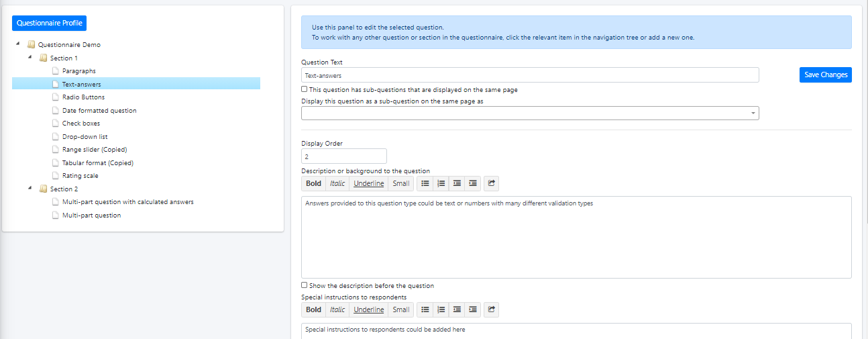Enable 'Show the description before the question'

pyautogui.click(x=305, y=285)
